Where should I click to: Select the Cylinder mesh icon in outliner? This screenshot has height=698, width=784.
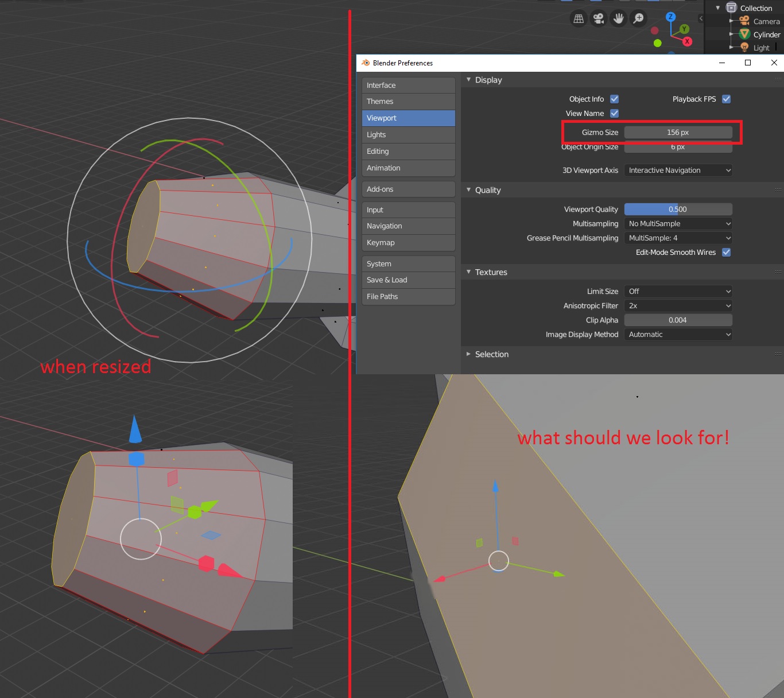click(744, 34)
